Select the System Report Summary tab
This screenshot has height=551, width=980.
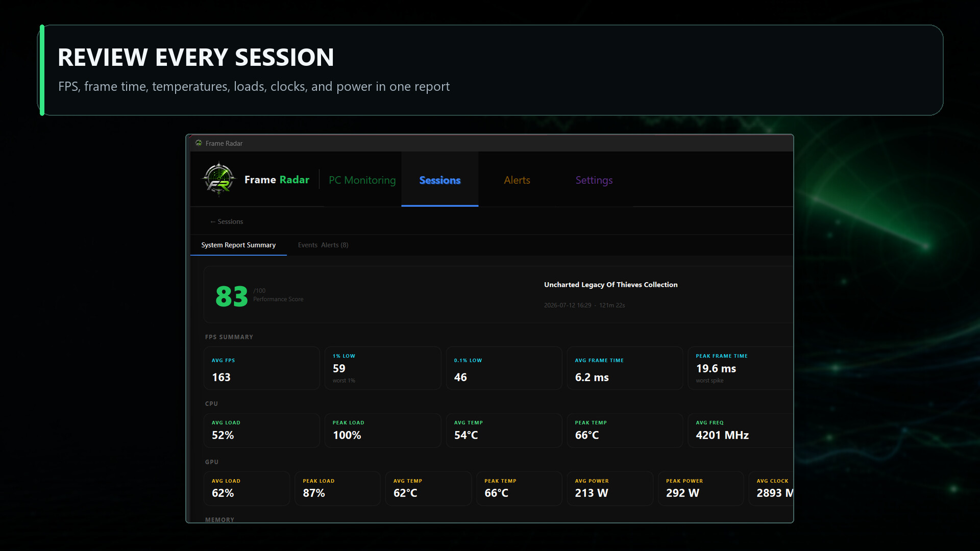(x=238, y=245)
